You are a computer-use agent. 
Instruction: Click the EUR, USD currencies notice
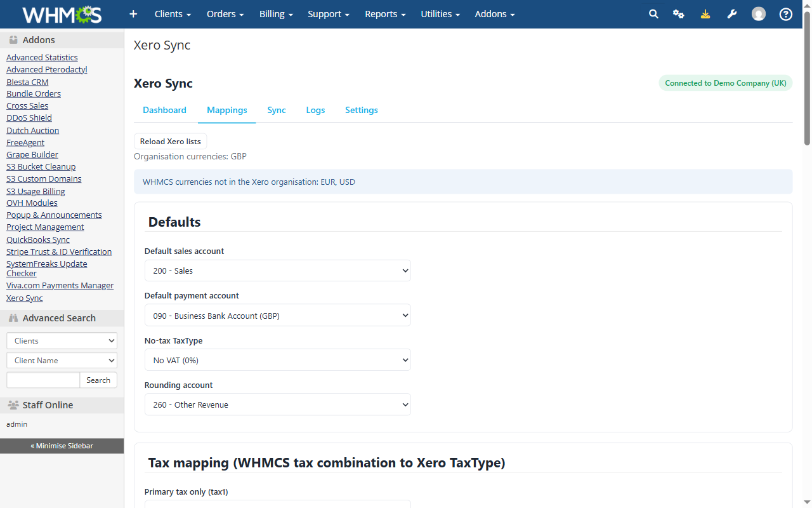coord(463,182)
